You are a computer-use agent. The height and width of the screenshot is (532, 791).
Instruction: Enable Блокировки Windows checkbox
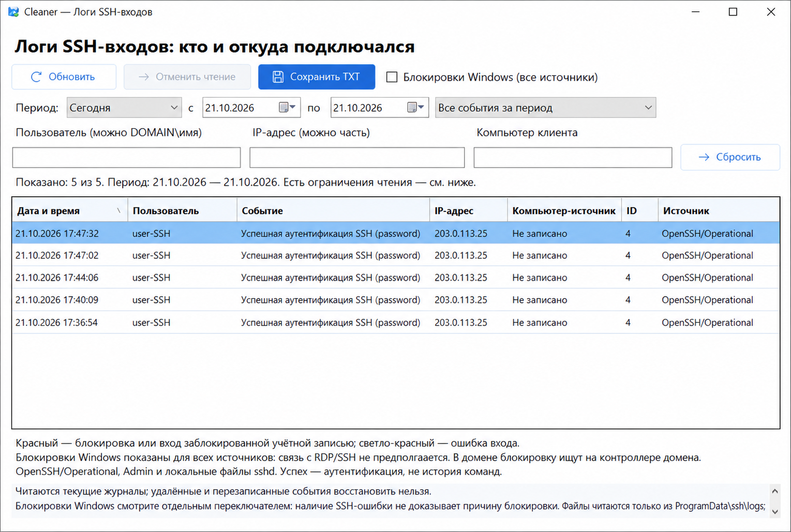(392, 77)
